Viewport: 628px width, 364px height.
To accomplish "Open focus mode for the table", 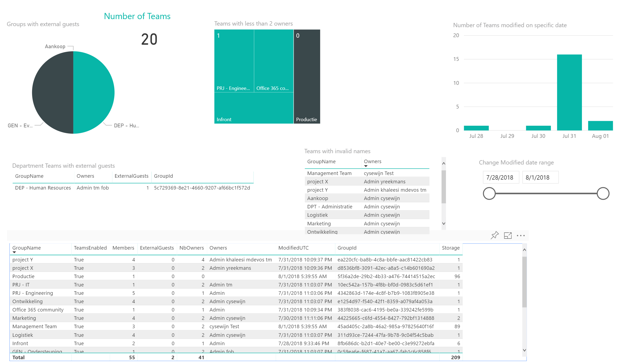I will coord(508,235).
